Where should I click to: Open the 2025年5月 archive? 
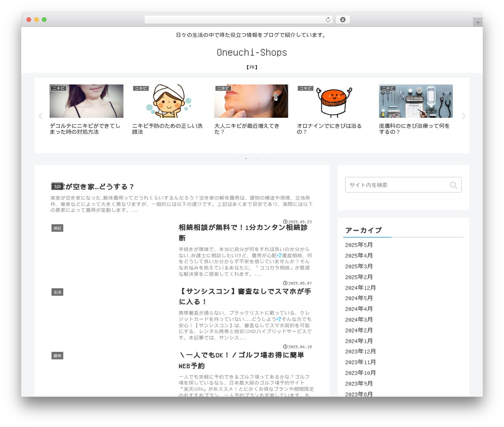[359, 245]
